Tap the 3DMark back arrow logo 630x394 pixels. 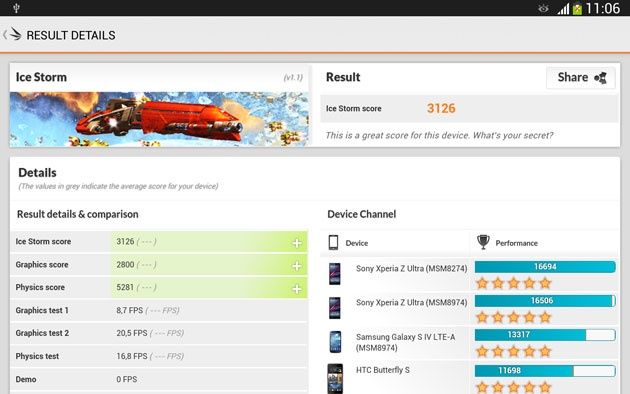[x=12, y=35]
